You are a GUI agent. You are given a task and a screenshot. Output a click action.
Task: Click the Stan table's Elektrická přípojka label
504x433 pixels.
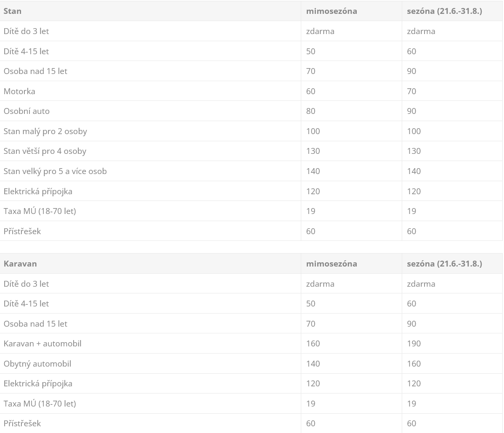[38, 191]
